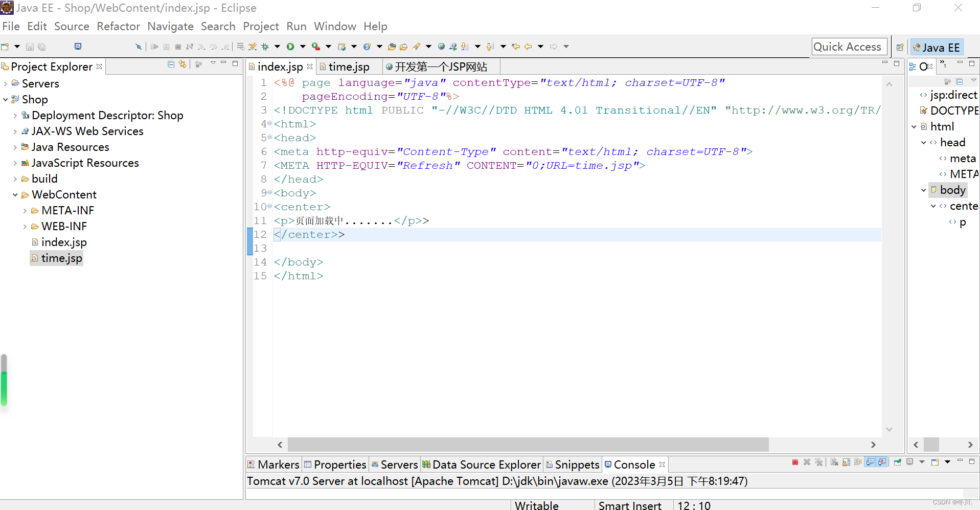
Task: Click the Skip All Breakpoints icon
Action: point(139,47)
